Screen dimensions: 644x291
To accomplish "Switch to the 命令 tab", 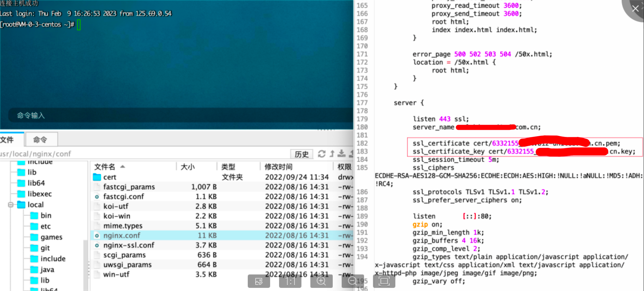I will pyautogui.click(x=40, y=140).
